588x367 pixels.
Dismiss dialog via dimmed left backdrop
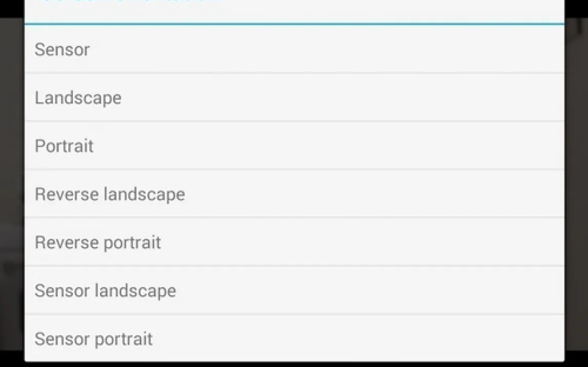click(11, 185)
